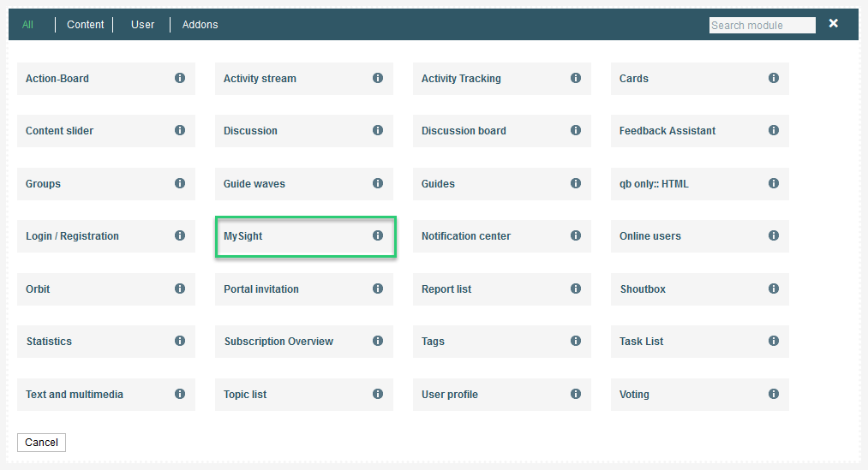
Task: Select the Online users module
Action: [x=700, y=236]
